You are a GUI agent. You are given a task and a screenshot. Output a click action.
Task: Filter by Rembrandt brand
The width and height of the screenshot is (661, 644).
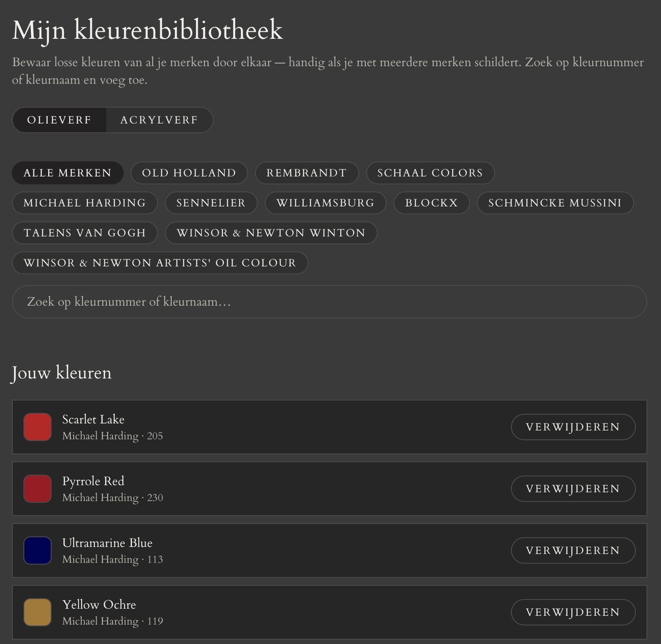tap(306, 173)
